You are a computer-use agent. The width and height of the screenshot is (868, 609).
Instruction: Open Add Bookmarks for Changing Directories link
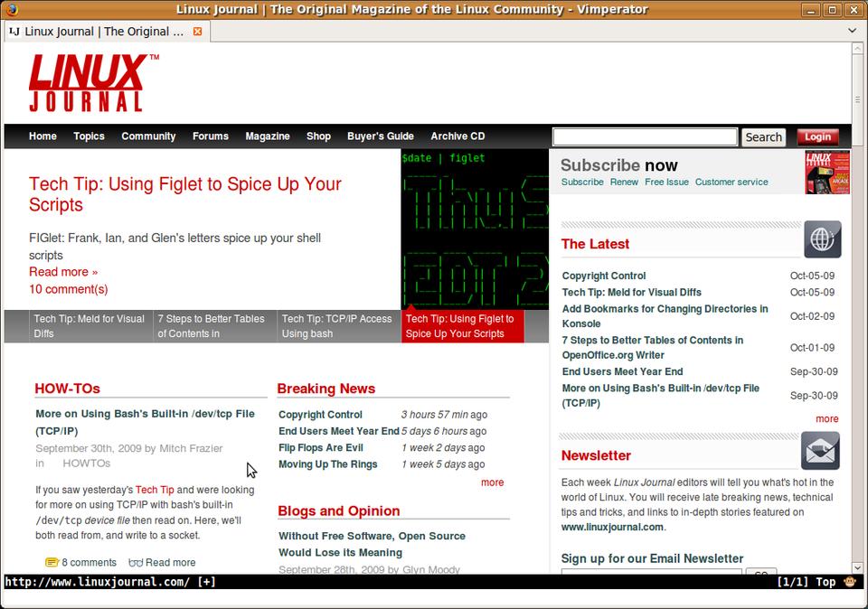pos(665,316)
